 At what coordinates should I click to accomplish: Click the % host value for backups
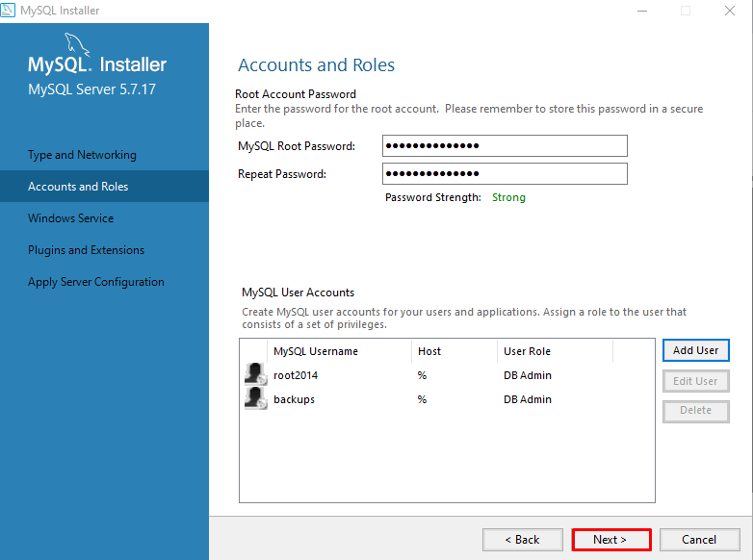coord(422,399)
